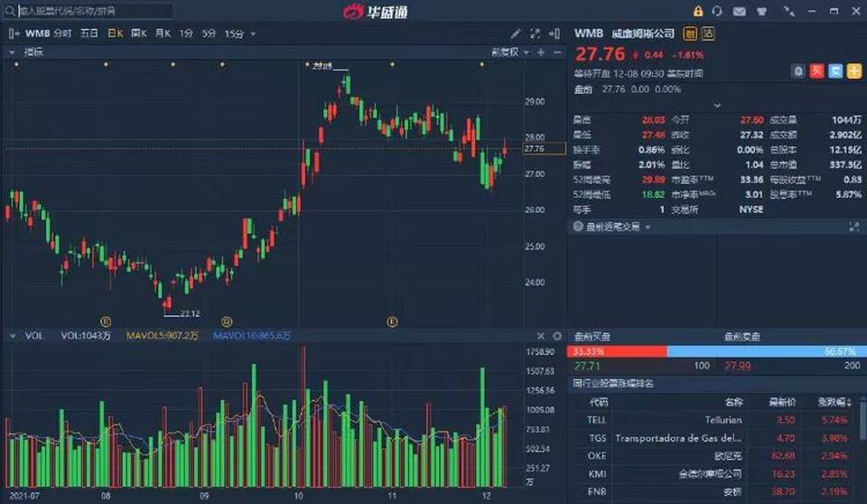
Task: Select weekly 周K chart tab
Action: [x=139, y=33]
